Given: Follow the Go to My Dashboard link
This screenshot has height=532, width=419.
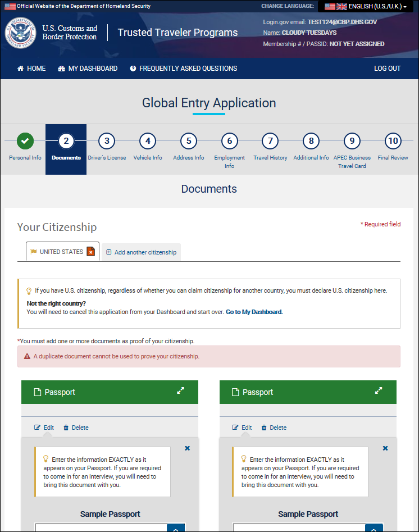Looking at the screenshot, I should (254, 312).
